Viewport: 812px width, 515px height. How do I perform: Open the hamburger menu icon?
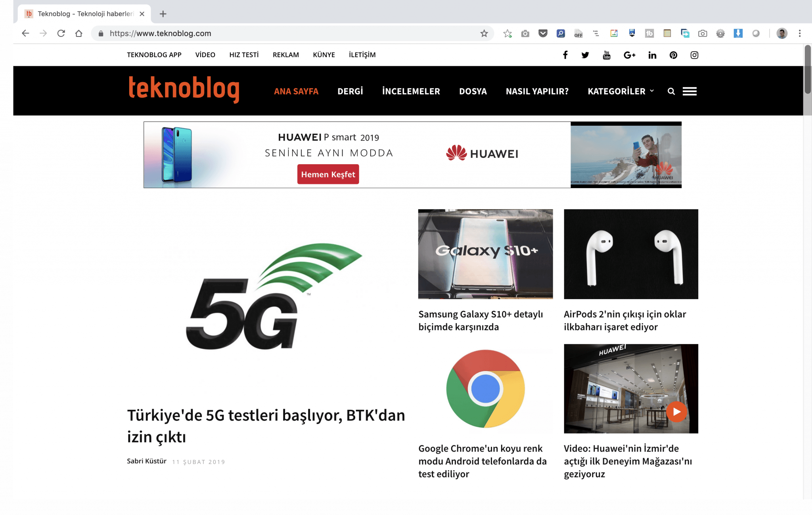(689, 91)
